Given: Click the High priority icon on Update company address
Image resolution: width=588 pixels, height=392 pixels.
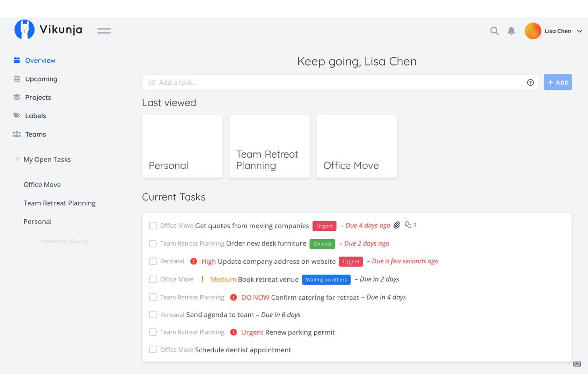Looking at the screenshot, I should [193, 261].
